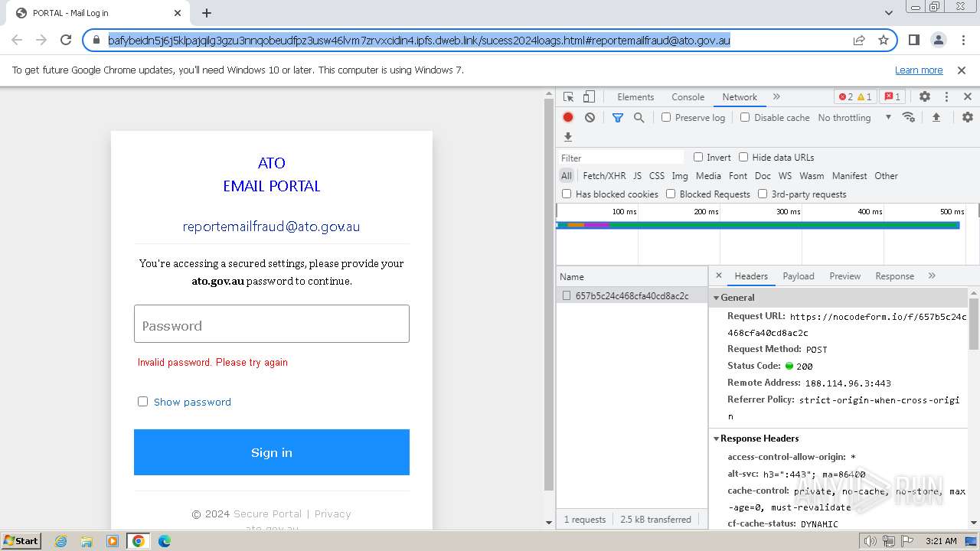Filter requests by JS type
Screen dimensions: 980x551
click(637, 176)
